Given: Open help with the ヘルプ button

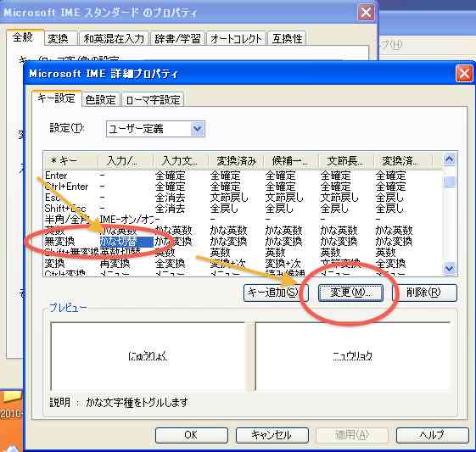Looking at the screenshot, I should click(x=432, y=435).
